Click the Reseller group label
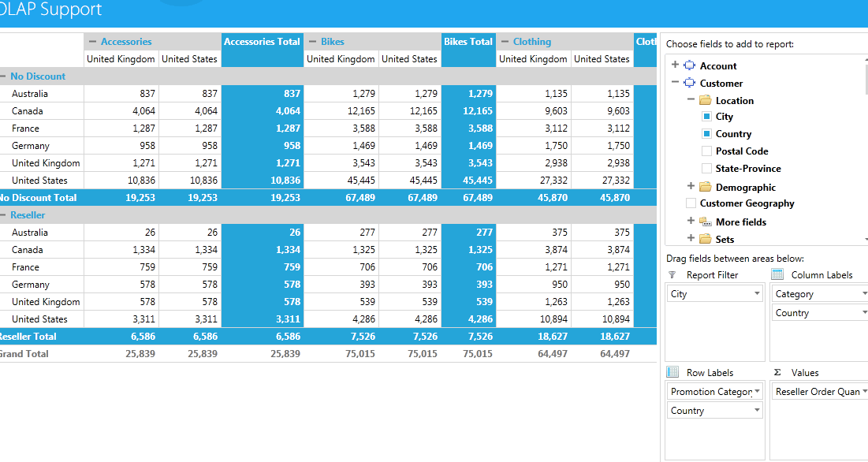868x462 pixels. tap(28, 215)
